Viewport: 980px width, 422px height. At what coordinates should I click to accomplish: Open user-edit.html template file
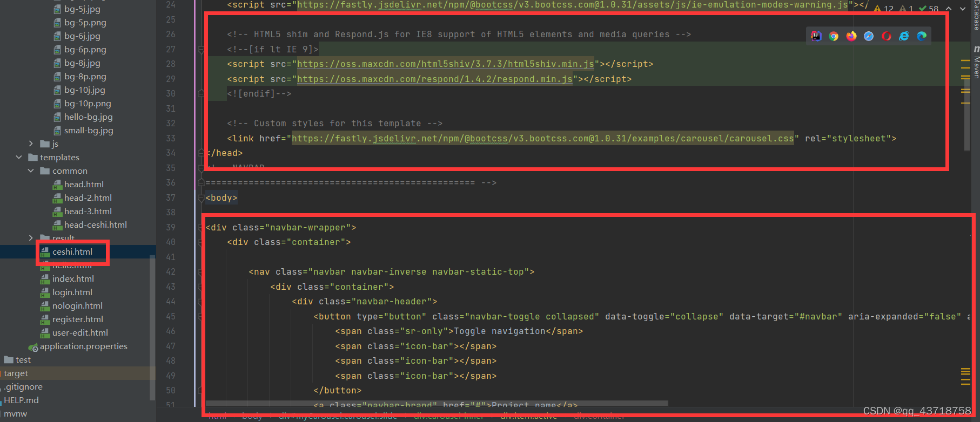coord(80,333)
